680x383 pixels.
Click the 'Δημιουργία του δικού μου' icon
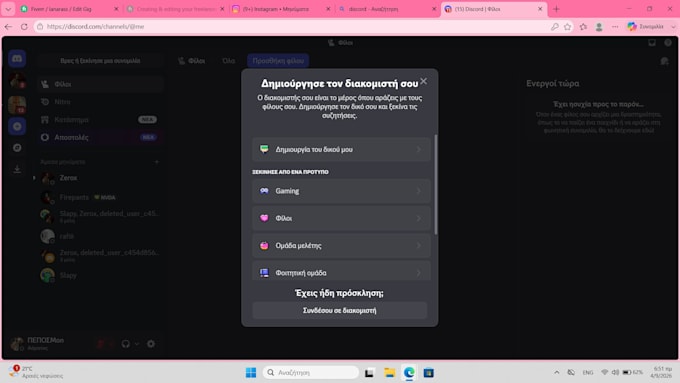[x=264, y=149]
